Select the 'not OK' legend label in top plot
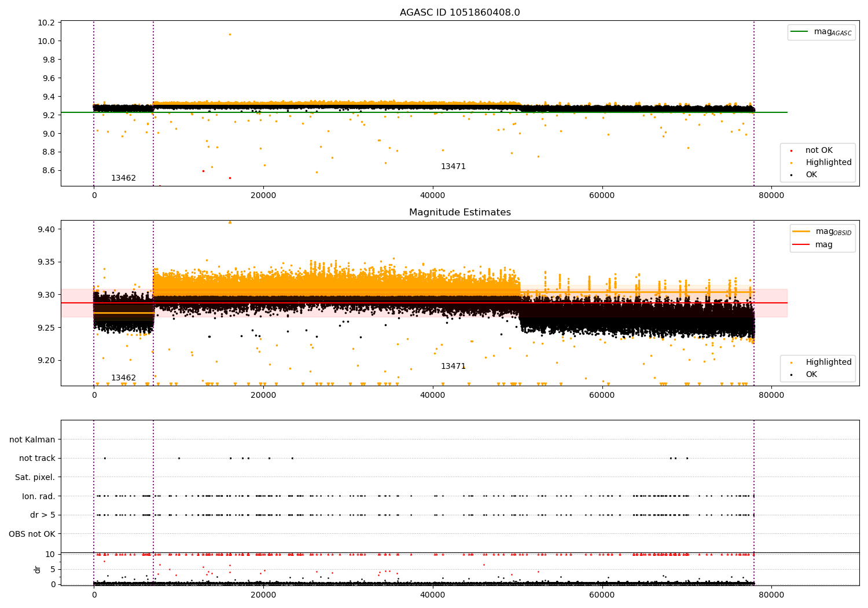The width and height of the screenshot is (868, 608). (x=819, y=151)
